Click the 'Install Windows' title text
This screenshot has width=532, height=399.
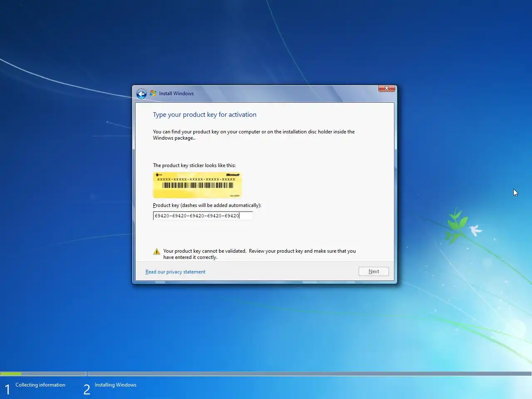click(x=176, y=94)
